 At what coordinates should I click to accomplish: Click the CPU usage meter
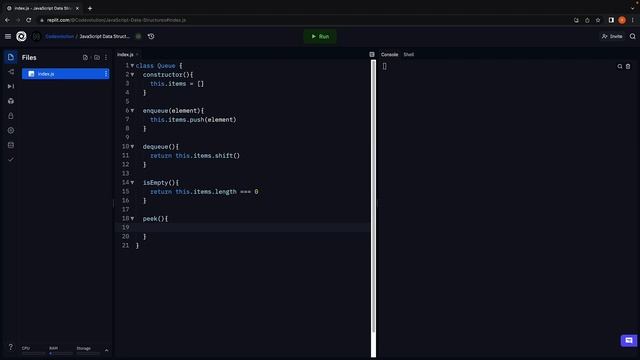click(33, 350)
